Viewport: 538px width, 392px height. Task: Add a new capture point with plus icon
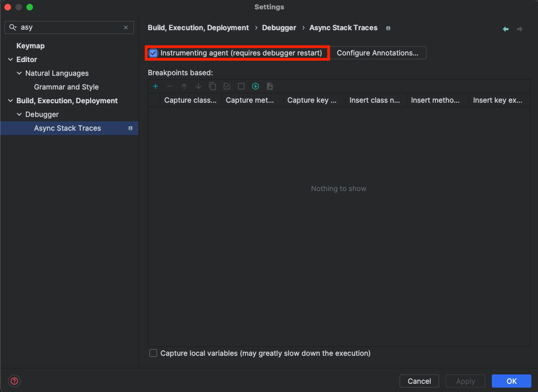(x=156, y=86)
